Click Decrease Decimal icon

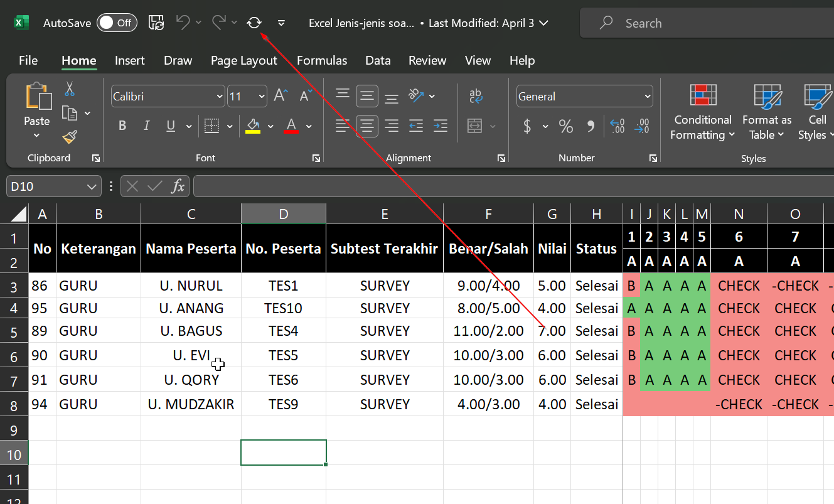[642, 126]
